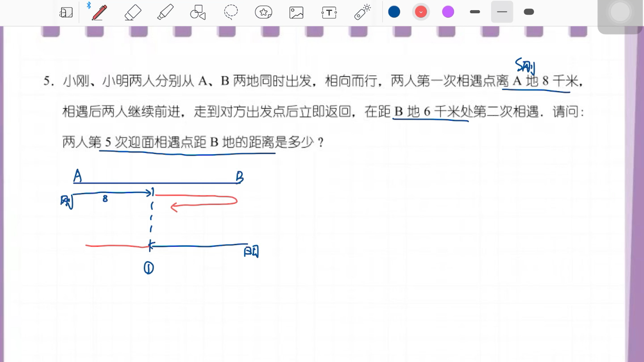Click the text "走到对方出发点后立即返回"
The width and height of the screenshot is (644, 362).
click(273, 112)
